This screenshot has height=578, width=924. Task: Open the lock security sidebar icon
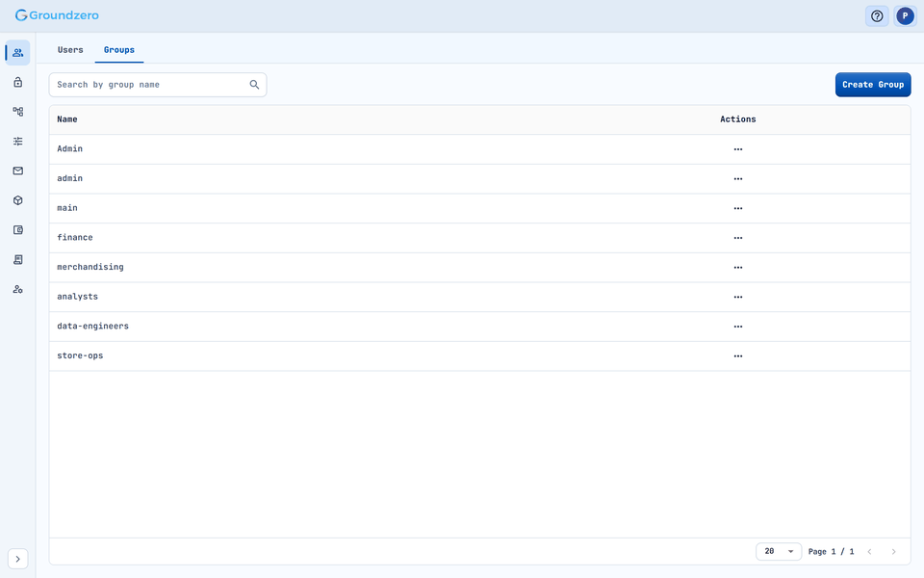coord(17,82)
